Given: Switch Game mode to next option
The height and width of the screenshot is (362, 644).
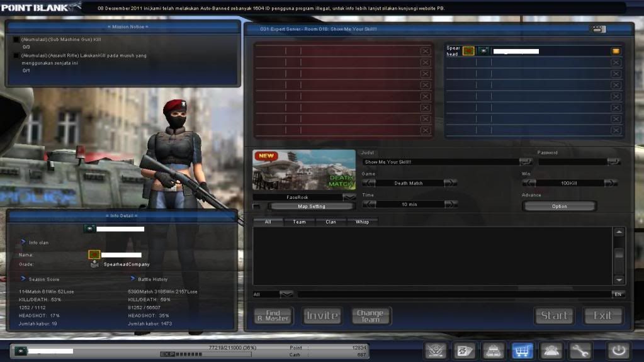Looking at the screenshot, I should click(x=450, y=183).
